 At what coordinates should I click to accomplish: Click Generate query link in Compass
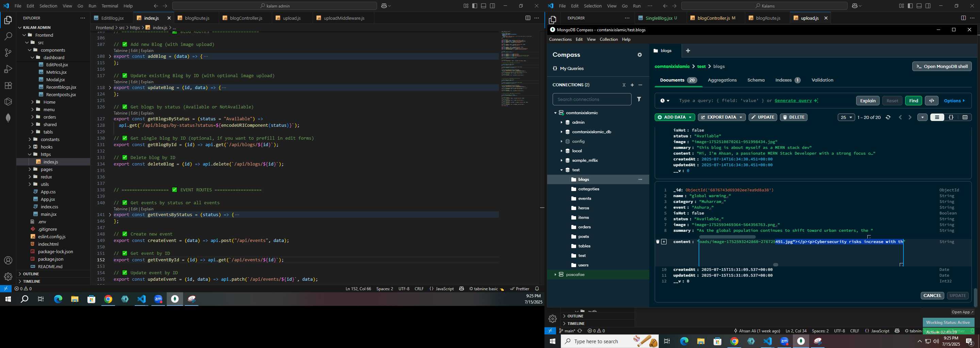coord(793,101)
